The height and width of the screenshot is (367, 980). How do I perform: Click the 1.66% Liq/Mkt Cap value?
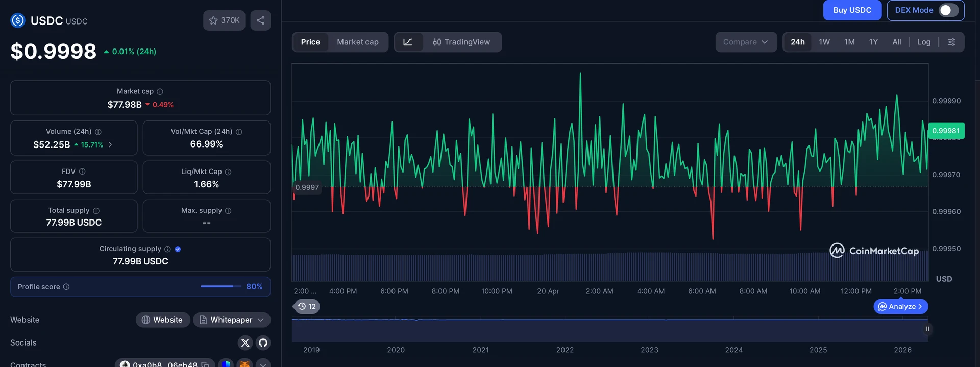coord(207,184)
